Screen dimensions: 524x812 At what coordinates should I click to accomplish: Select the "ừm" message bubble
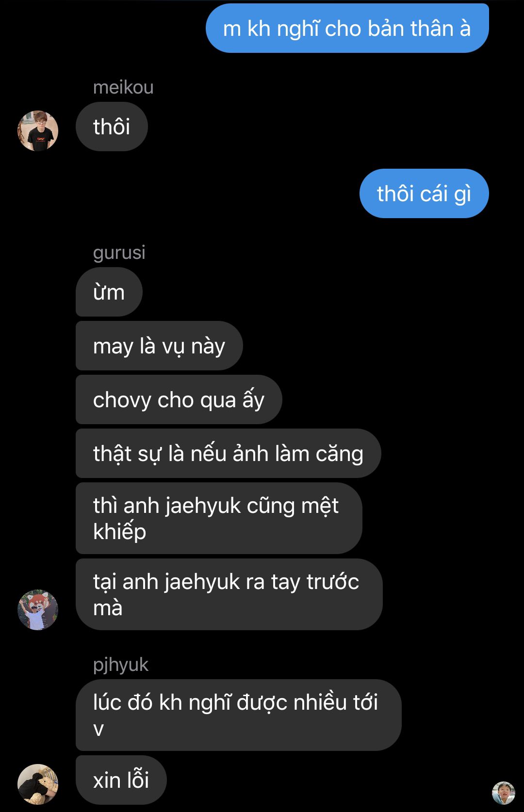click(109, 292)
